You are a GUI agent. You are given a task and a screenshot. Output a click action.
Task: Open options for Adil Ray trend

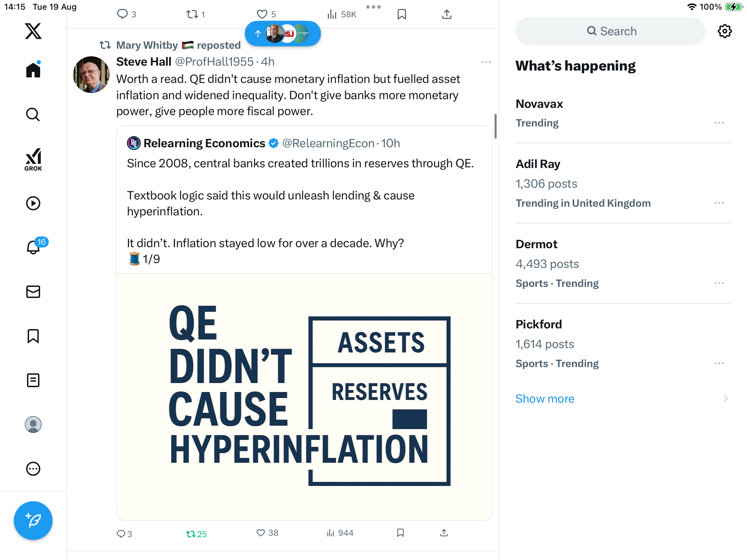click(x=719, y=203)
